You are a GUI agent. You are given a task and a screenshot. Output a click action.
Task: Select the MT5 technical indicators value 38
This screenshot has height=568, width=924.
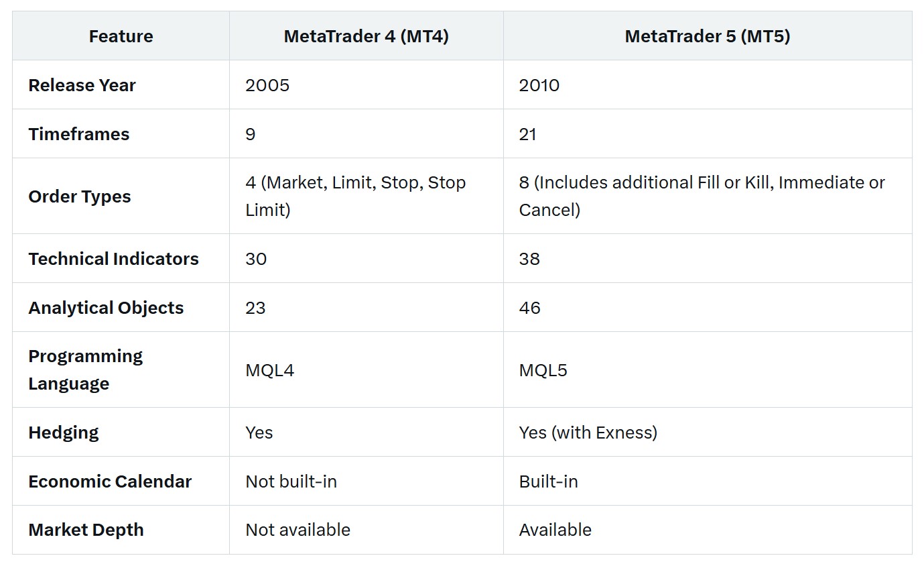coord(529,259)
